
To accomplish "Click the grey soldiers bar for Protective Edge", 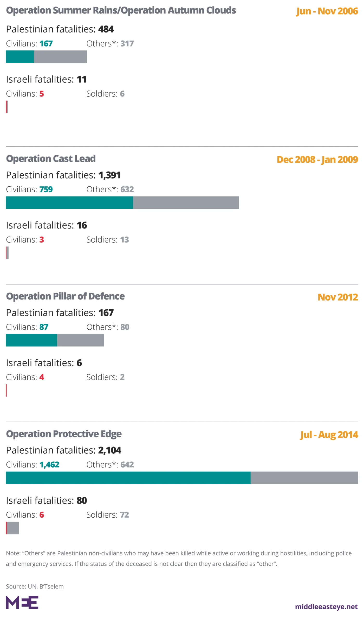I will click(13, 528).
